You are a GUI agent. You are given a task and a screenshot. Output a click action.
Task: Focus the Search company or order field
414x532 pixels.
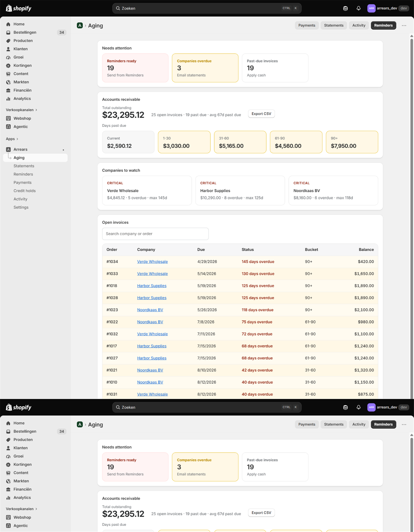coord(155,234)
